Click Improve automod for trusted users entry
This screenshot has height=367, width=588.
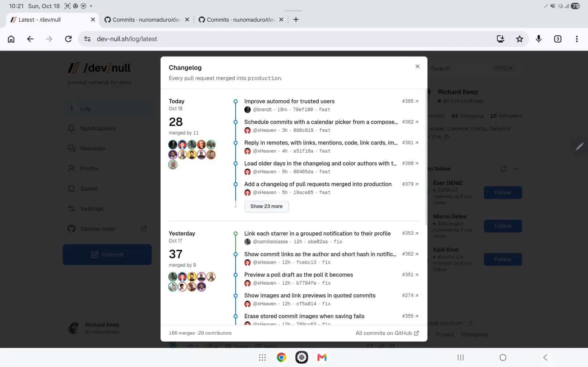[x=289, y=101]
